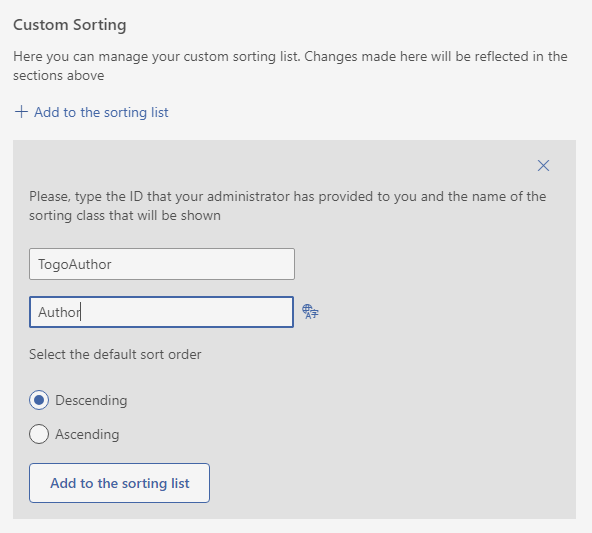Click the Custom Sorting heading
This screenshot has width=592, height=533.
[x=70, y=25]
